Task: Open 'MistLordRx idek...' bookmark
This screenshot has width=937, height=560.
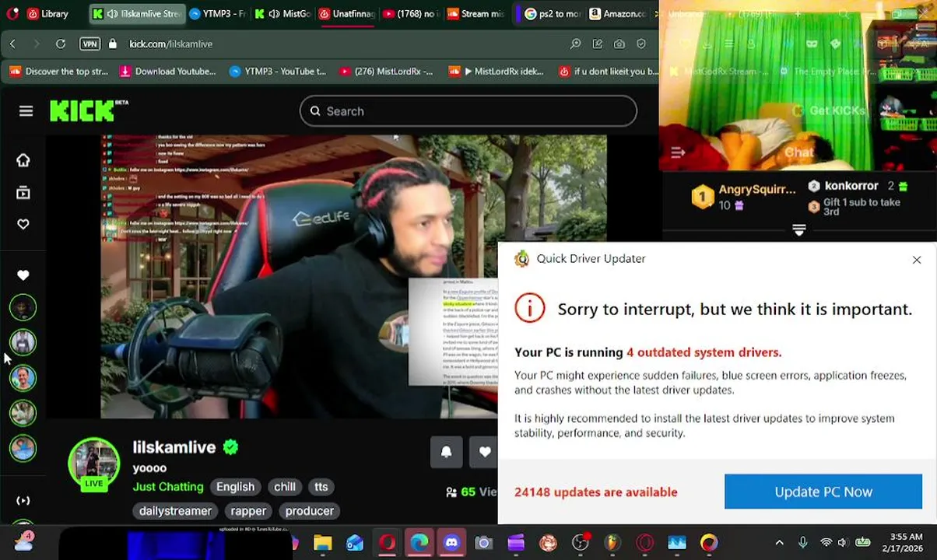Action: click(x=497, y=72)
